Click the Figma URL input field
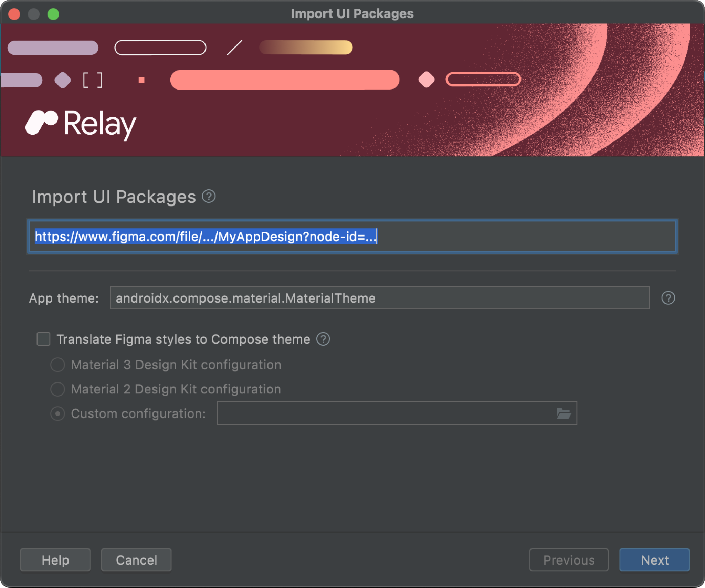 pyautogui.click(x=352, y=237)
